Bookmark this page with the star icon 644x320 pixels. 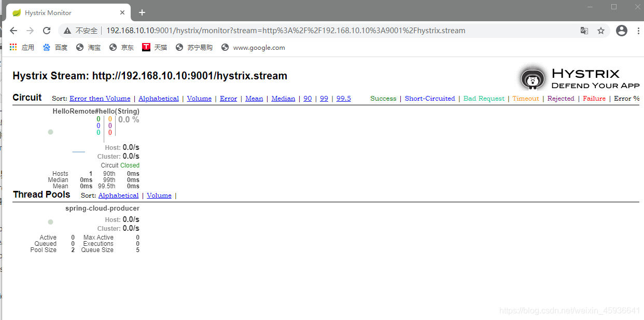[x=601, y=31]
